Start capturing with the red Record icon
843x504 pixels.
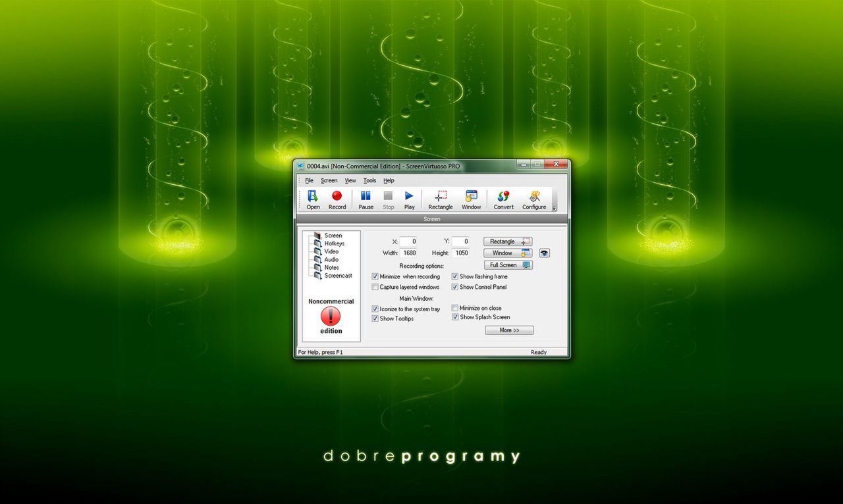(337, 199)
